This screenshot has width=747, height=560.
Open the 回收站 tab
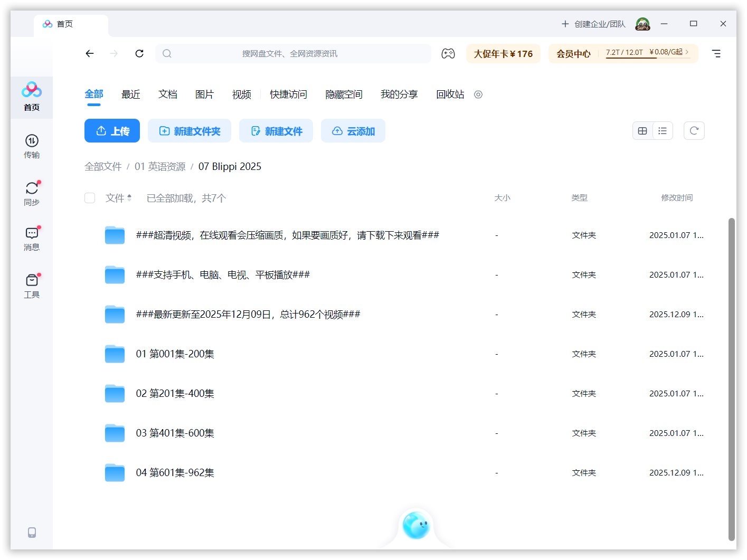click(449, 94)
